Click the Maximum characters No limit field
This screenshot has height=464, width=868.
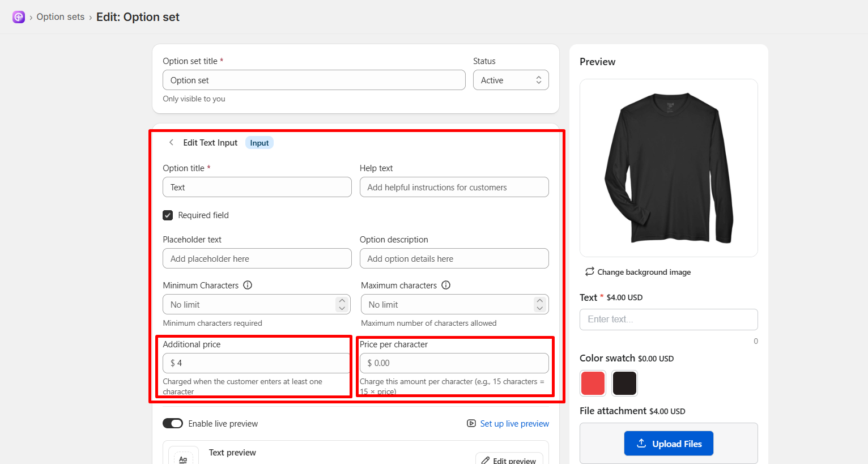(455, 304)
